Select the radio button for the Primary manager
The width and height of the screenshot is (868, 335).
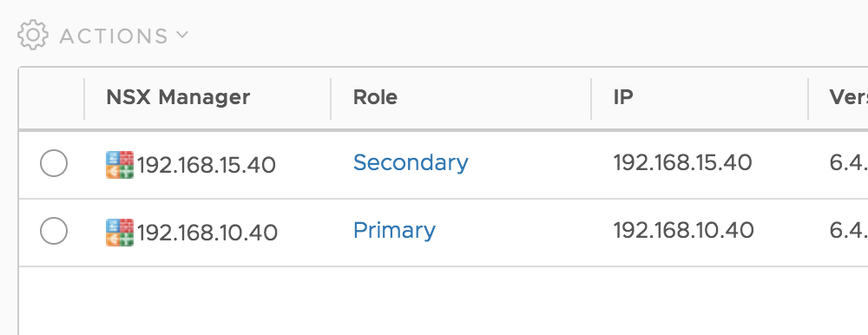[54, 231]
